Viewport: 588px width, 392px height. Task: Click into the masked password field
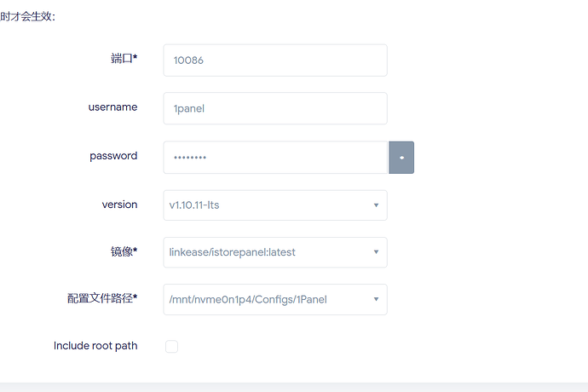[x=274, y=158]
